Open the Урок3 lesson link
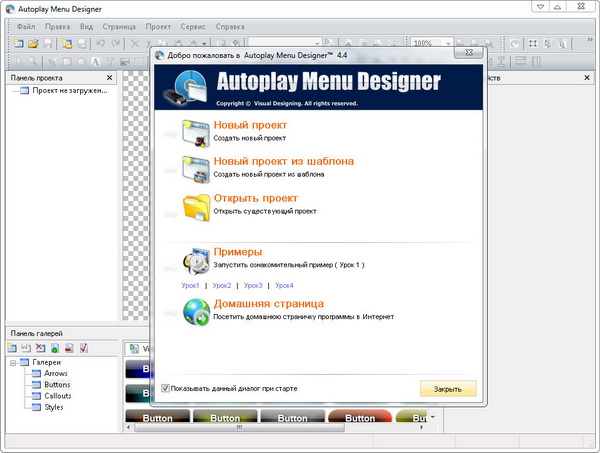The width and height of the screenshot is (600, 453). (253, 285)
